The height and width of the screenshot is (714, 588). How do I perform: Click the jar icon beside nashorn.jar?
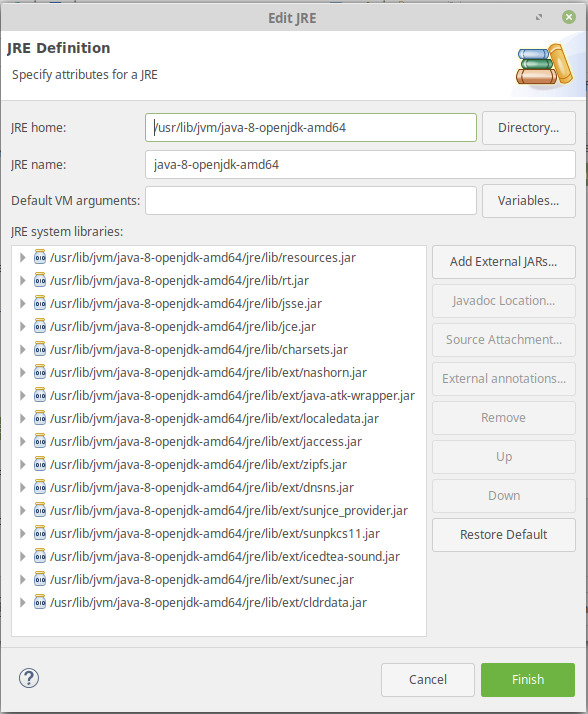pyautogui.click(x=40, y=372)
